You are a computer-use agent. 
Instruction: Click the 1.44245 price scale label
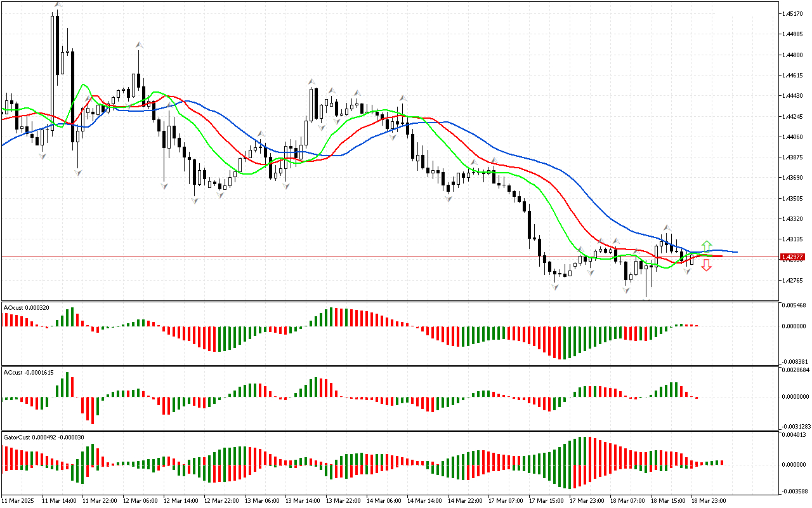point(793,117)
